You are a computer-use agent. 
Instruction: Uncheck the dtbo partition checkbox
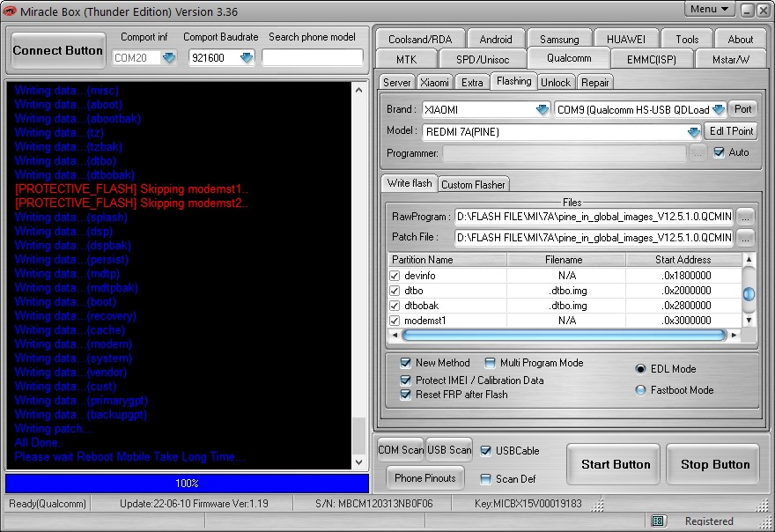click(x=395, y=291)
